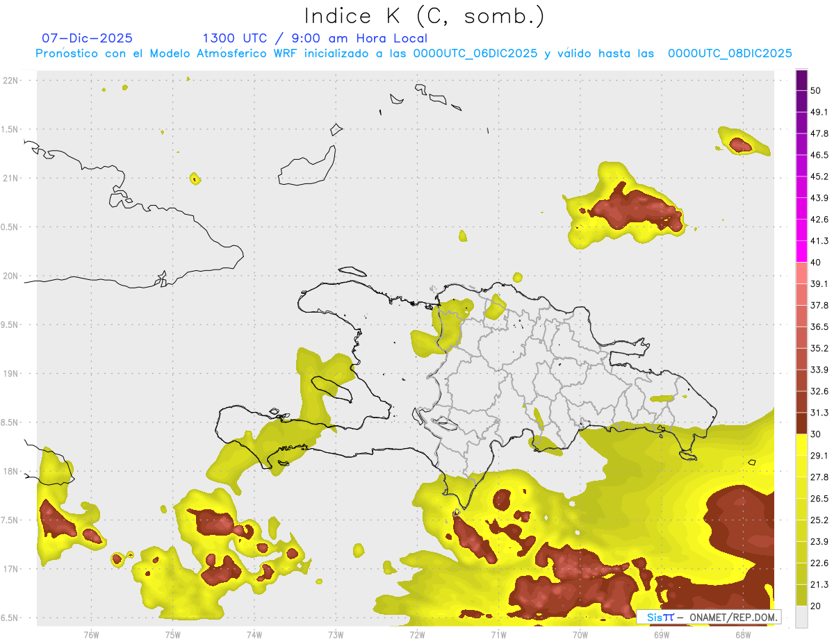This screenshot has width=834, height=644.
Task: Click the colorbar value '23.9'
Action: click(x=819, y=542)
